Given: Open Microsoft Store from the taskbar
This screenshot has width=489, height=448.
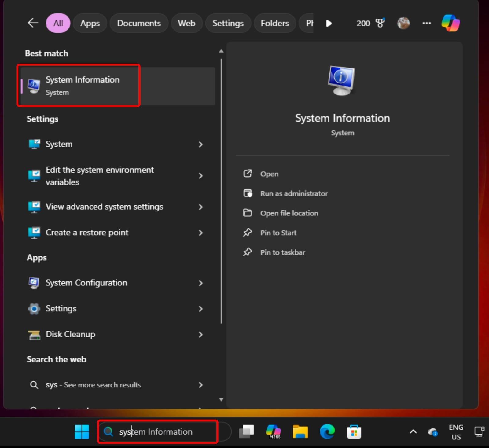Looking at the screenshot, I should (x=354, y=432).
